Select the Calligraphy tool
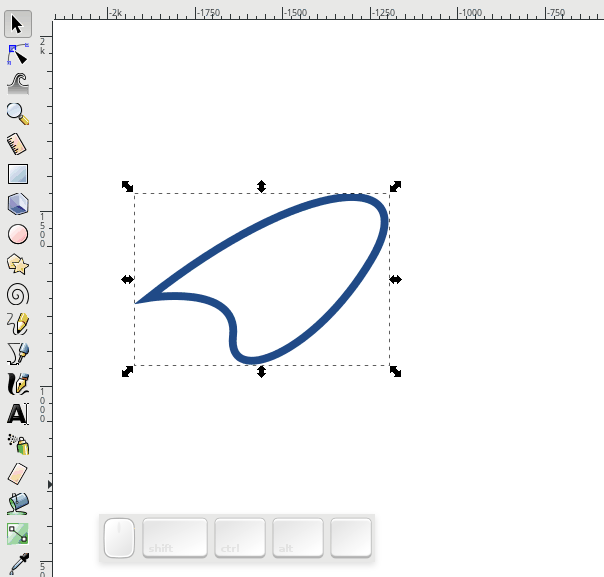 click(x=18, y=384)
